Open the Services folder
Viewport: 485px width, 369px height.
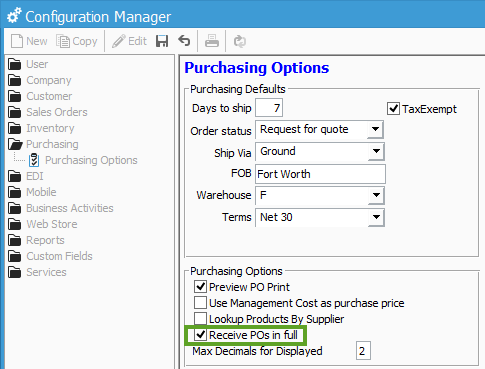coord(37,272)
